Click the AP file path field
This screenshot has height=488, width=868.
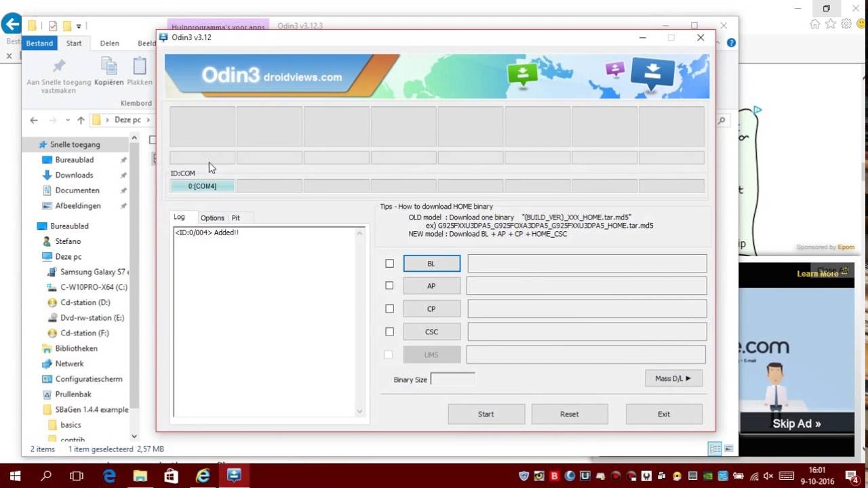click(587, 286)
